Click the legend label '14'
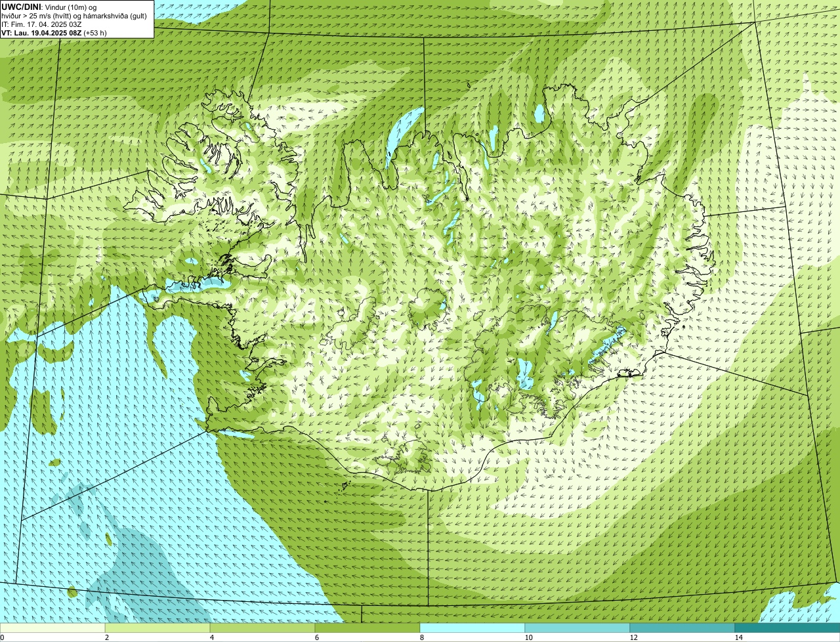 tap(738, 637)
